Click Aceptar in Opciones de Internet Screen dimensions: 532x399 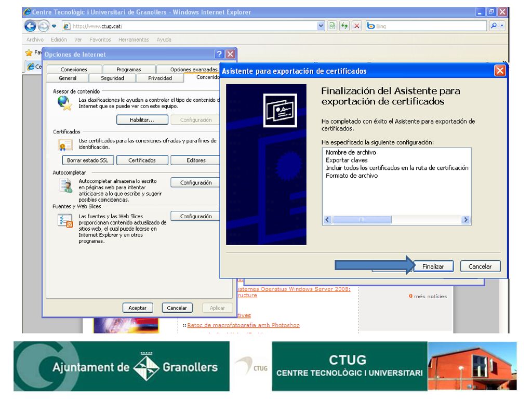coord(137,308)
